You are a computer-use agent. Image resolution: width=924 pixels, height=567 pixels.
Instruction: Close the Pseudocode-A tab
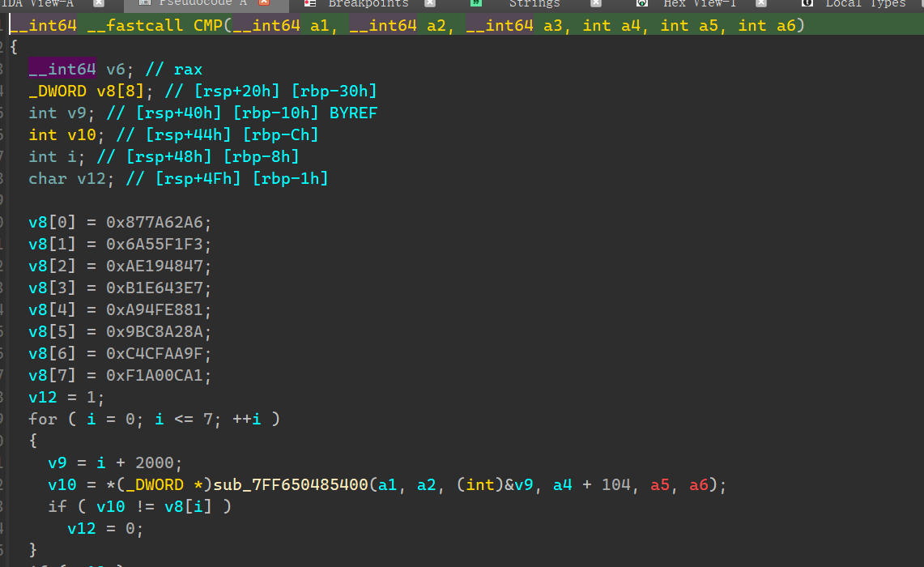click(x=264, y=3)
